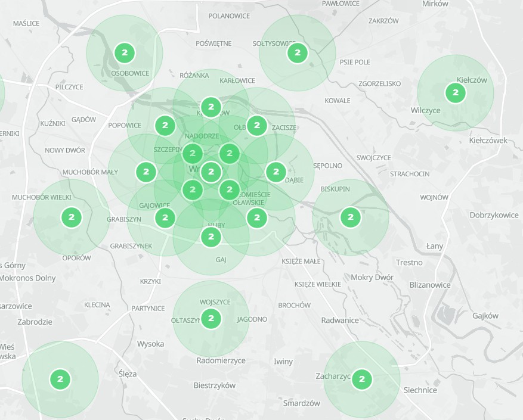
Task: Select the cluster marker below Wojszyce
Action: click(x=211, y=319)
